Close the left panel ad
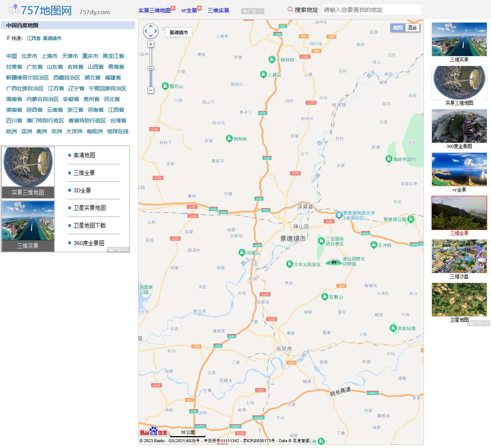 click(126, 250)
